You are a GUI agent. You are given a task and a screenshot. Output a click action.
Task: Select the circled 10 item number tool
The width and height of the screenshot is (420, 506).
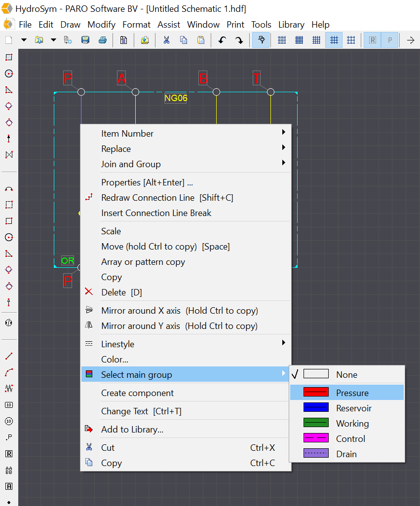(x=9, y=421)
